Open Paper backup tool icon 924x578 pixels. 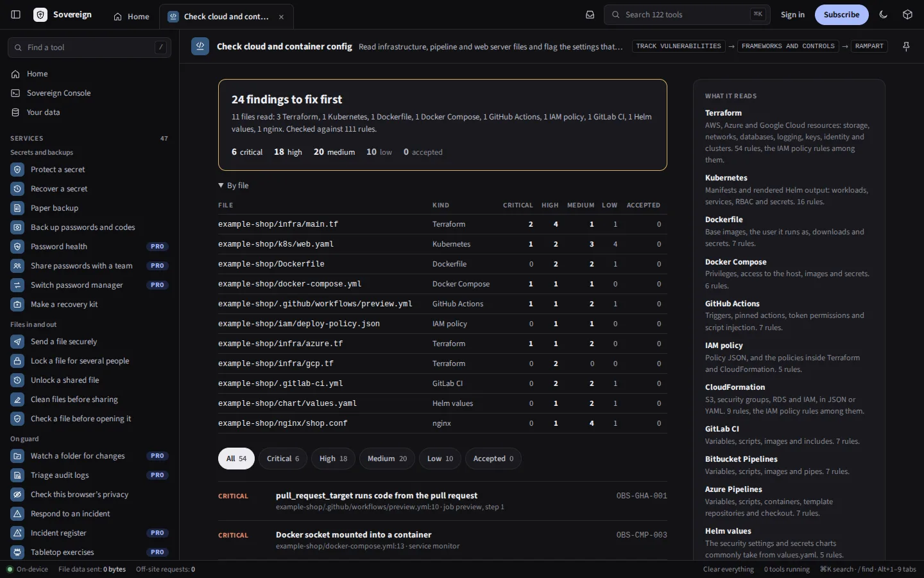(x=17, y=208)
